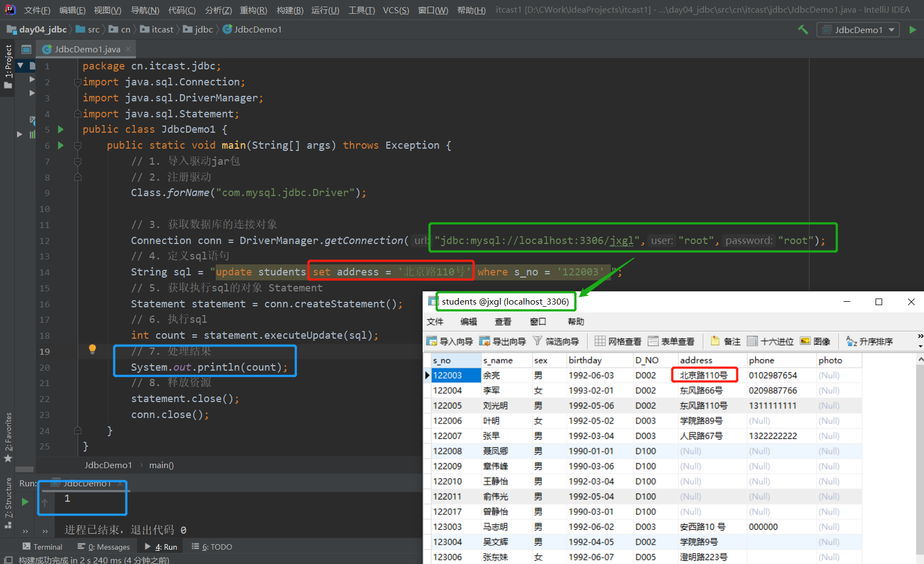Click the run gutter arrow at line 6

tap(61, 145)
